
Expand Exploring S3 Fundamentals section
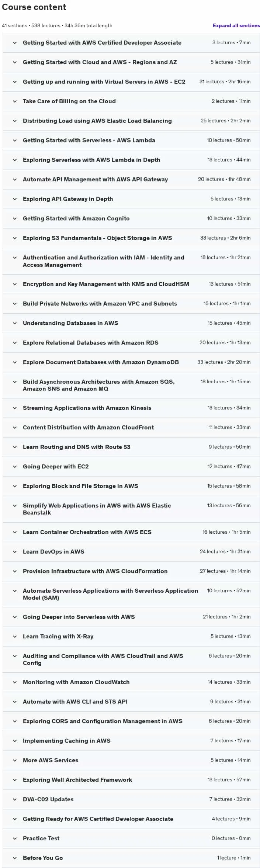click(131, 238)
